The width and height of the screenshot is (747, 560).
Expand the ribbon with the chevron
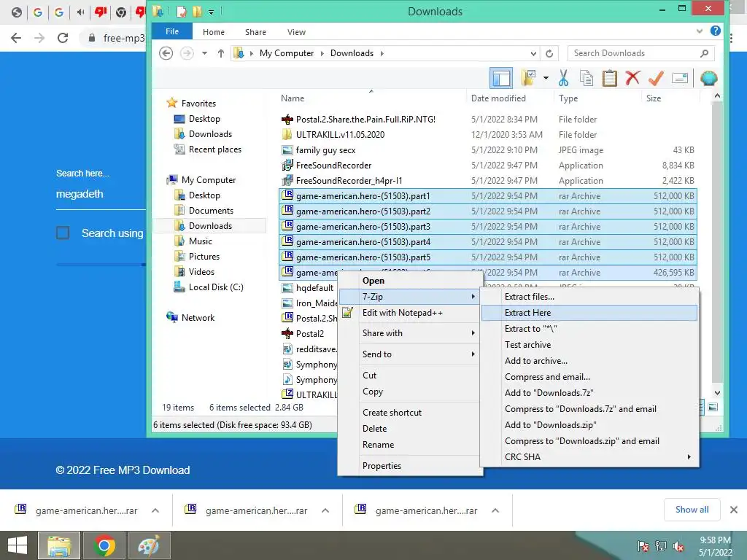tap(699, 31)
